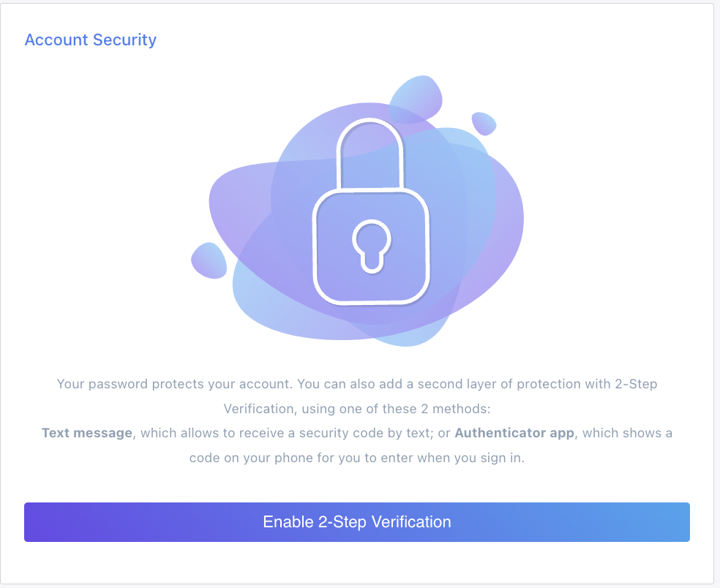Click the line 'using one of these 2 methods:'
The height and width of the screenshot is (588, 720).
pos(396,409)
